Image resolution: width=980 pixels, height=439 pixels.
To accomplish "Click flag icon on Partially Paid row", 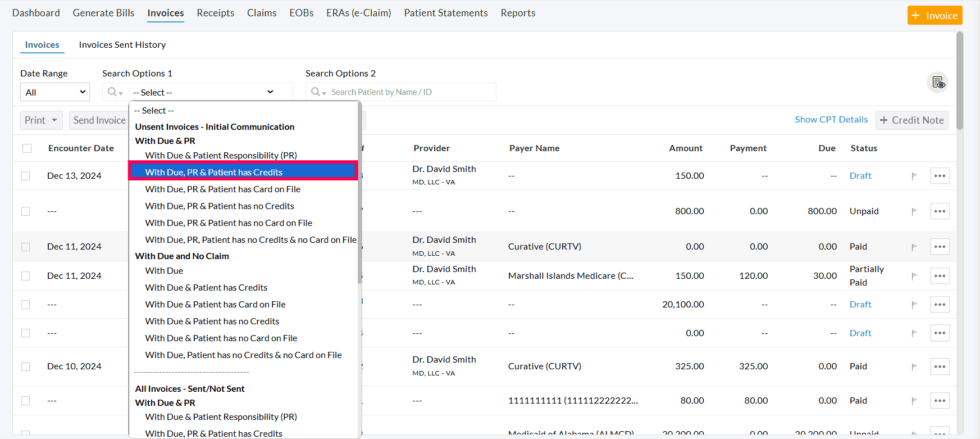I will tap(914, 276).
